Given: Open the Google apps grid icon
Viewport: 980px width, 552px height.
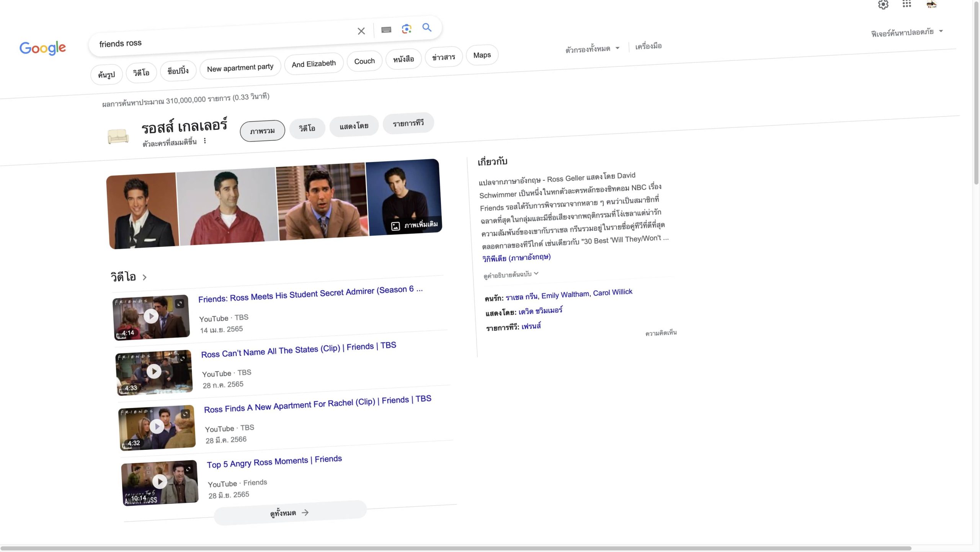Looking at the screenshot, I should pos(906,4).
